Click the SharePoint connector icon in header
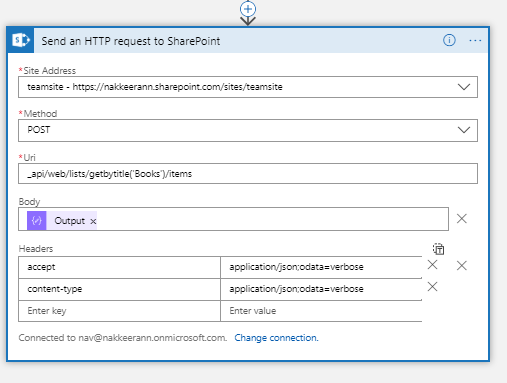Image resolution: width=507 pixels, height=383 pixels. [21, 40]
